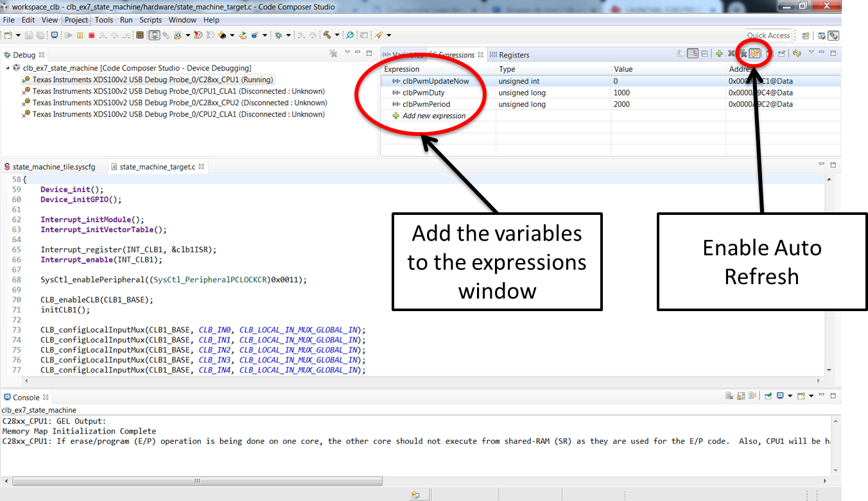This screenshot has width=868, height=501.
Task: Select the state_machine_target.c editor tab
Action: 157,167
